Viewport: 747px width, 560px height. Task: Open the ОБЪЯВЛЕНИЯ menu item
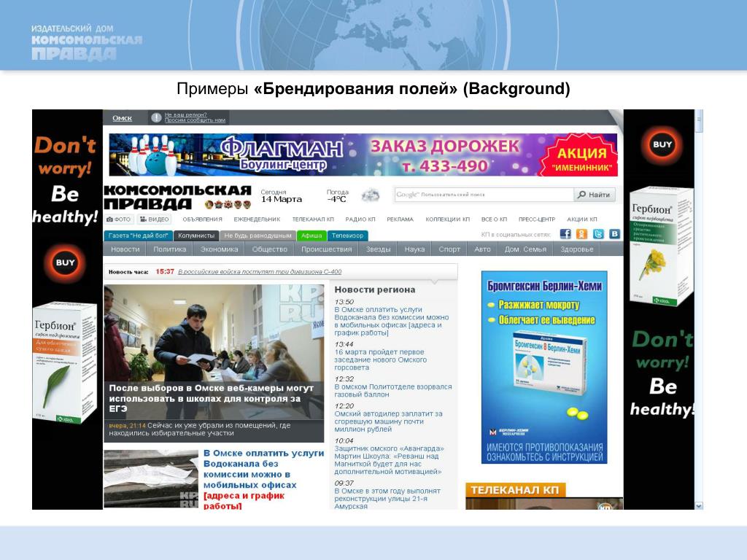[203, 219]
